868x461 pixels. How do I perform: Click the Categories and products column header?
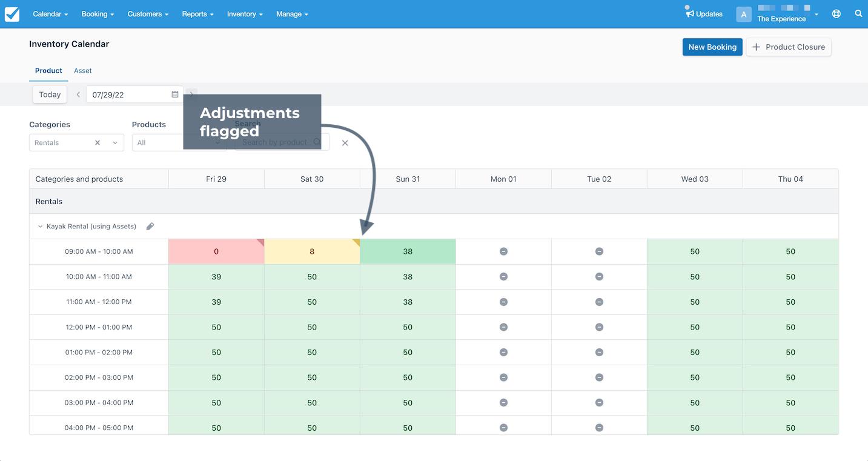click(x=79, y=179)
